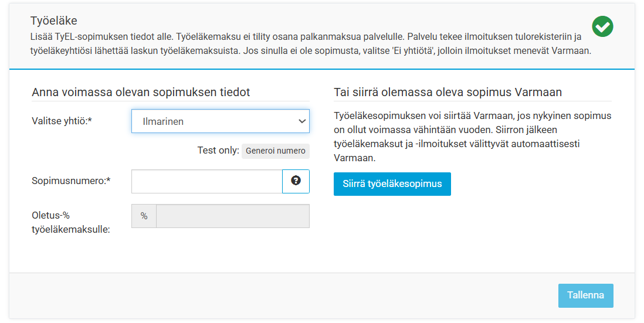Viewport: 644px width, 323px height.
Task: Click the Työeläke section heading
Action: tap(54, 21)
